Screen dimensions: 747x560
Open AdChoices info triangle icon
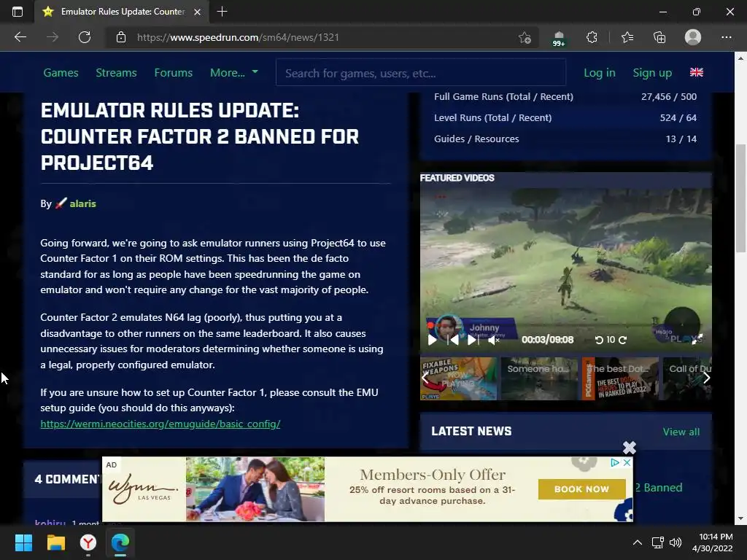click(x=615, y=462)
